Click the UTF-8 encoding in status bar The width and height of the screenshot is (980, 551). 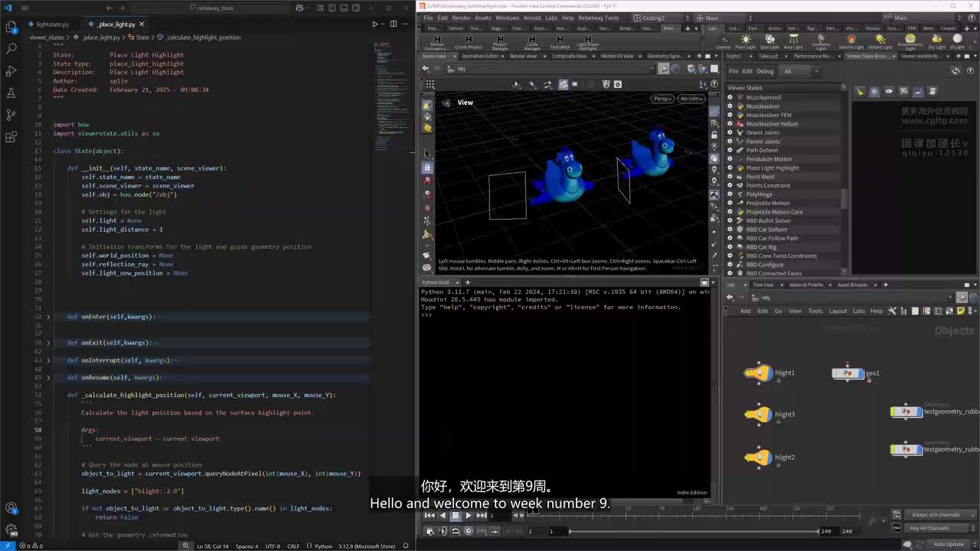click(273, 546)
